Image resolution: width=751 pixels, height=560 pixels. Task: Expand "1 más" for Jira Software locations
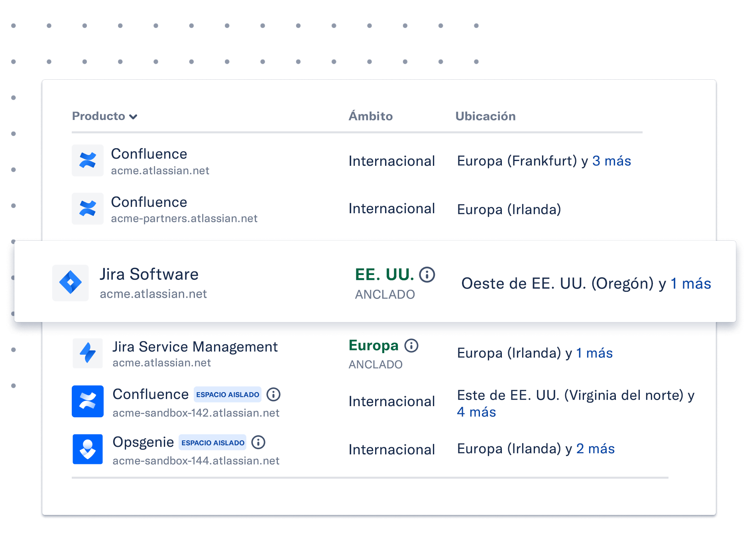[691, 284]
